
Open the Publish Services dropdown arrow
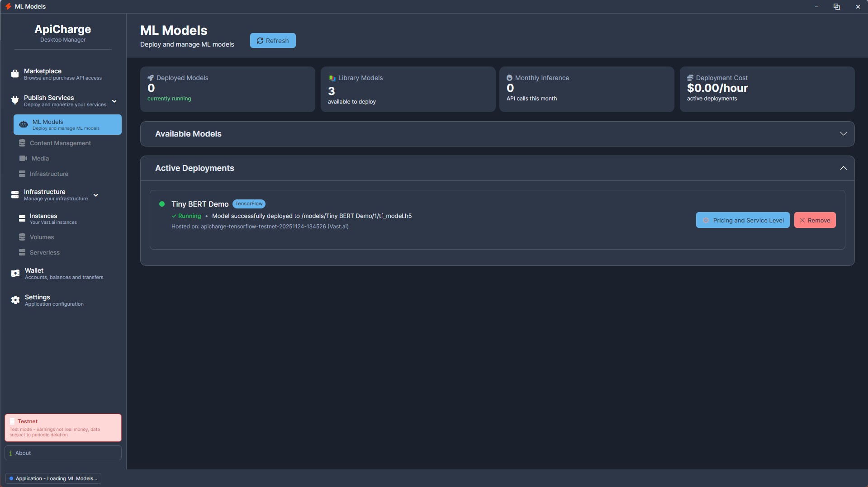point(114,101)
